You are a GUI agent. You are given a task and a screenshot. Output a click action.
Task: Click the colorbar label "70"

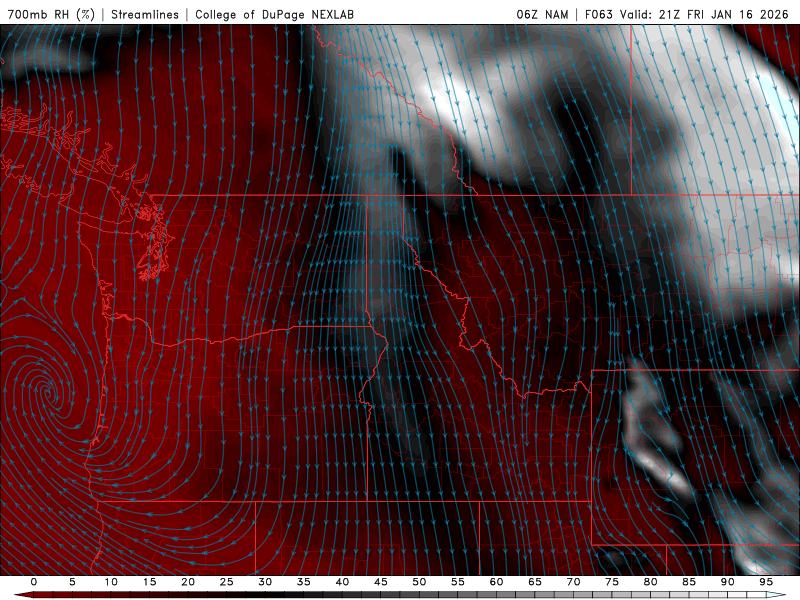(x=573, y=582)
